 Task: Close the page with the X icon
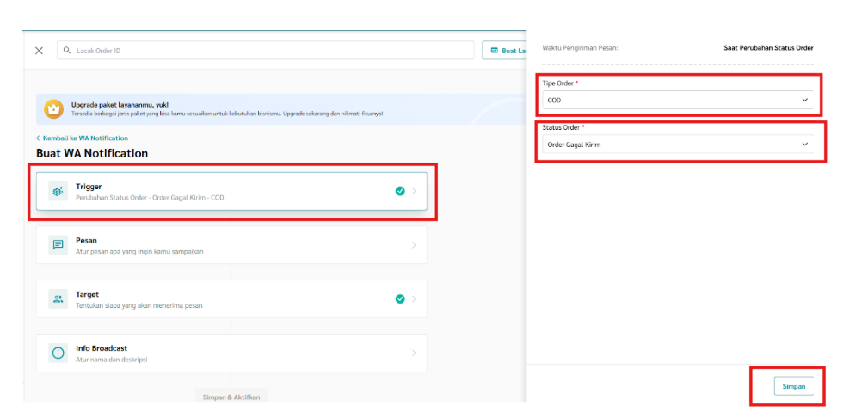pyautogui.click(x=39, y=51)
